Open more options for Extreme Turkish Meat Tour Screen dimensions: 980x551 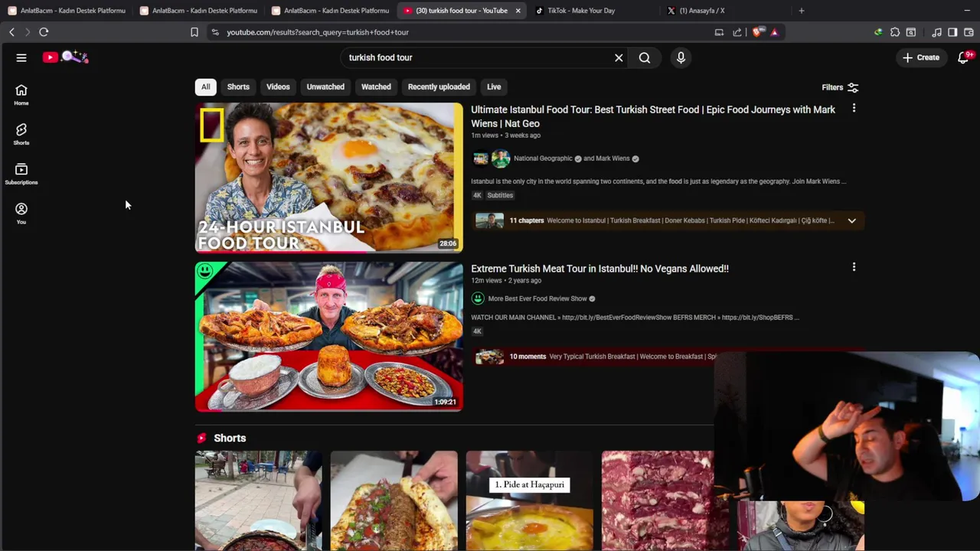coord(854,267)
